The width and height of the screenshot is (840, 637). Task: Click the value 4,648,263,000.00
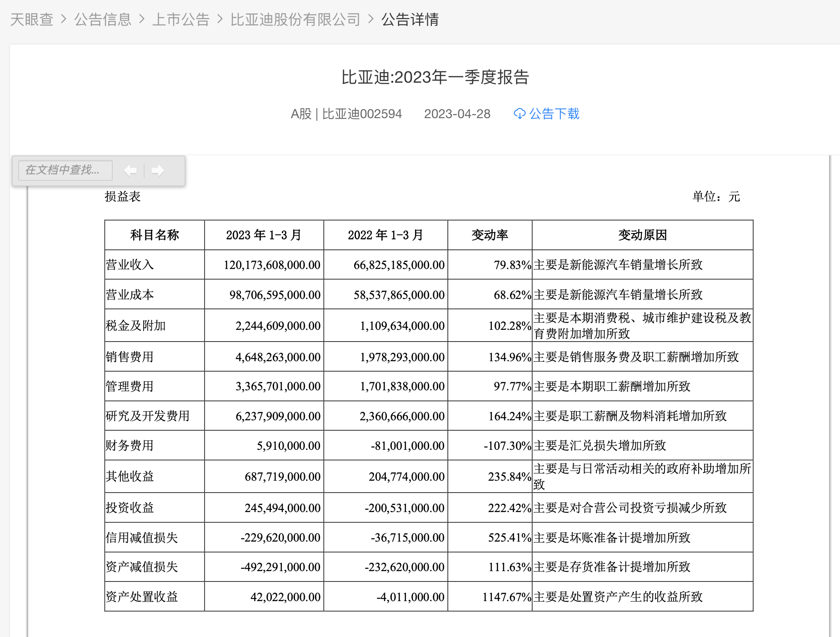278,357
